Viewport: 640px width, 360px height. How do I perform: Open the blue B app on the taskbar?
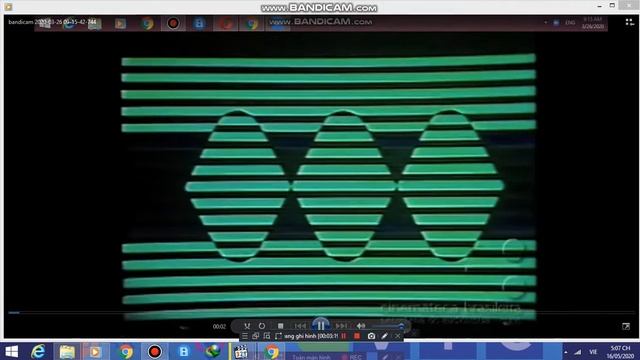tap(183, 351)
